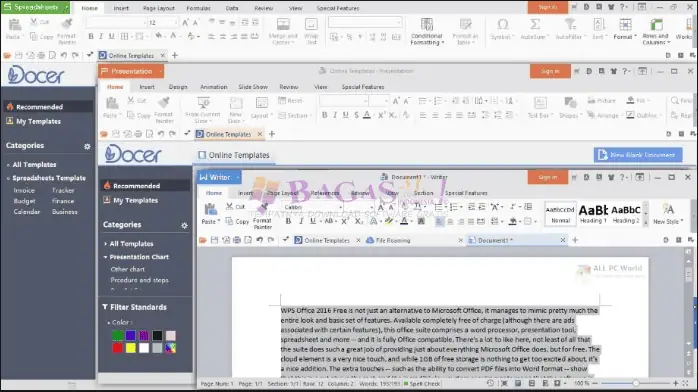Click New Style icon in Writer
Image resolution: width=698 pixels, height=392 pixels.
pyautogui.click(x=668, y=214)
